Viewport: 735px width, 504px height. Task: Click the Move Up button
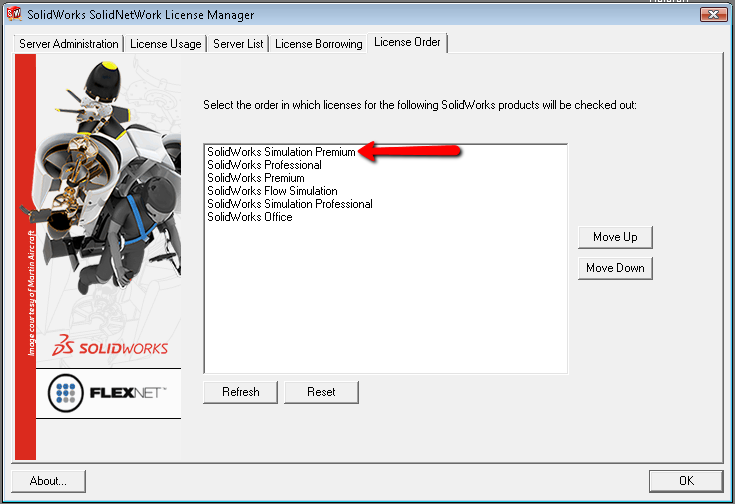click(x=615, y=237)
